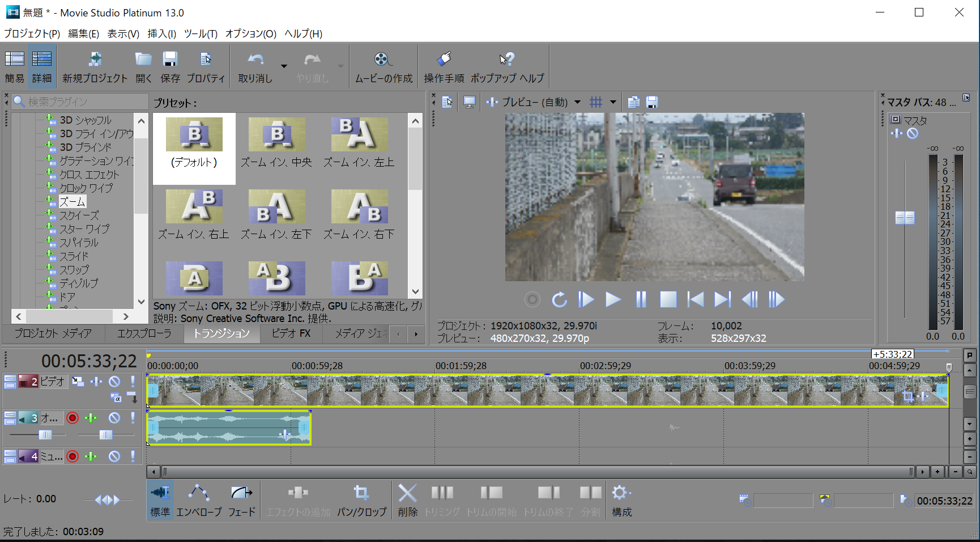The width and height of the screenshot is (980, 542).
Task: Open 挿入(I) menu
Action: [x=161, y=33]
